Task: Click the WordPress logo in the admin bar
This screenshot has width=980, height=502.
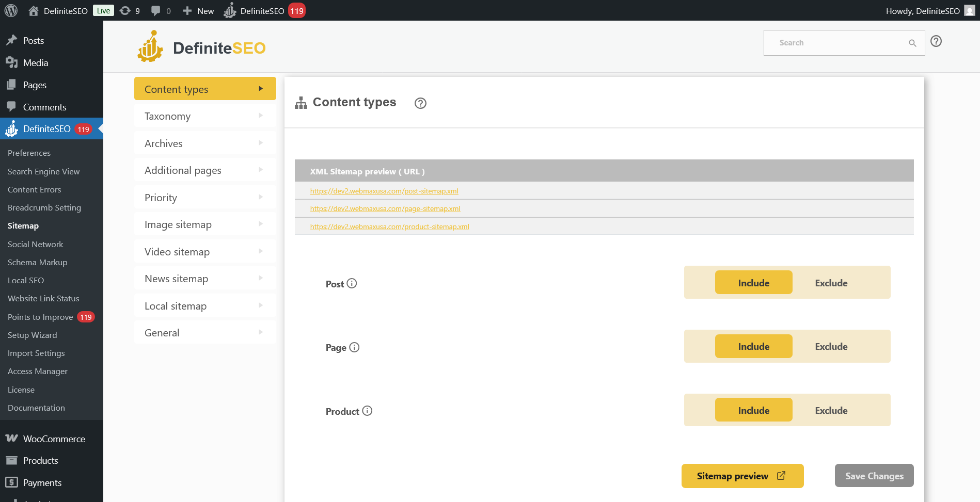Action: 11,10
